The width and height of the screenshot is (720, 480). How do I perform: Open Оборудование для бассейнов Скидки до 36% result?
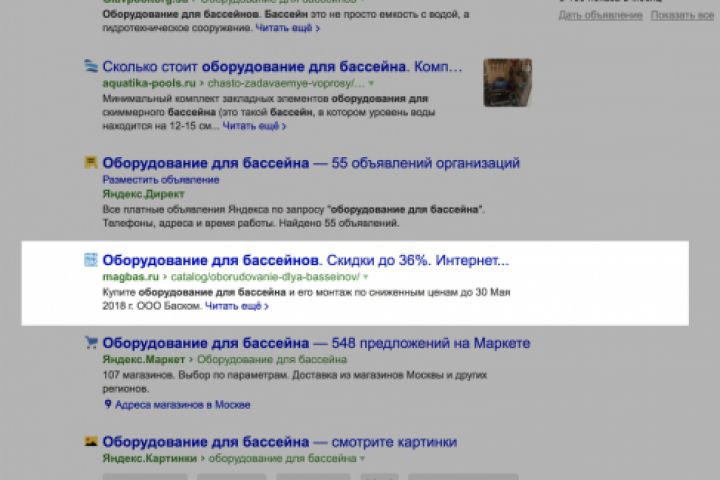pyautogui.click(x=305, y=260)
